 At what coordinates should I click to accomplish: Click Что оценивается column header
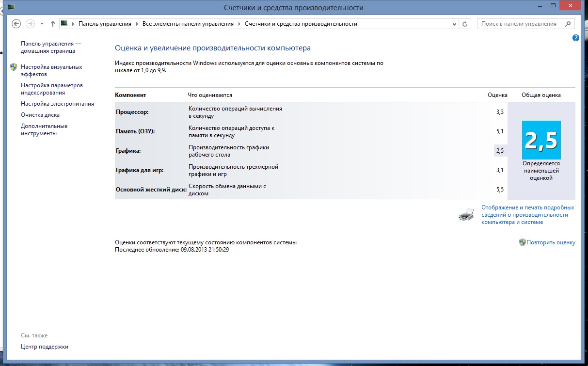click(x=210, y=95)
